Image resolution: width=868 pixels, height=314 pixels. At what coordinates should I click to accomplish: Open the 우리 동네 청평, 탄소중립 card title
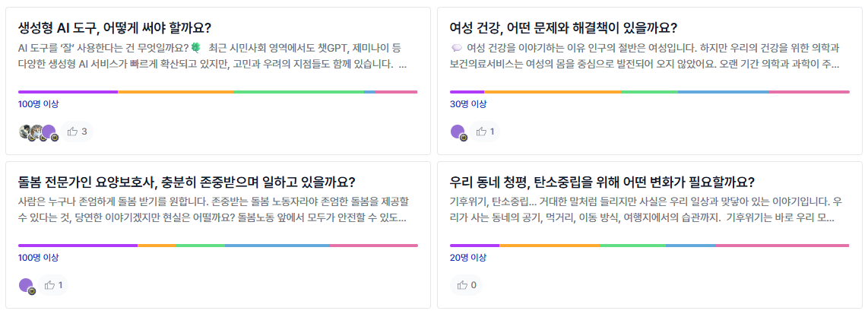coord(602,182)
